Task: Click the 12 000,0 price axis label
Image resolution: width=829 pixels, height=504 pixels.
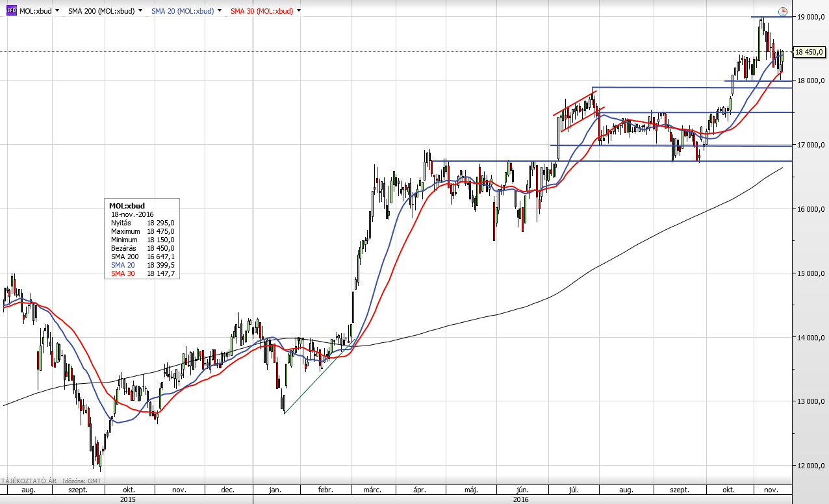Action: [x=812, y=466]
